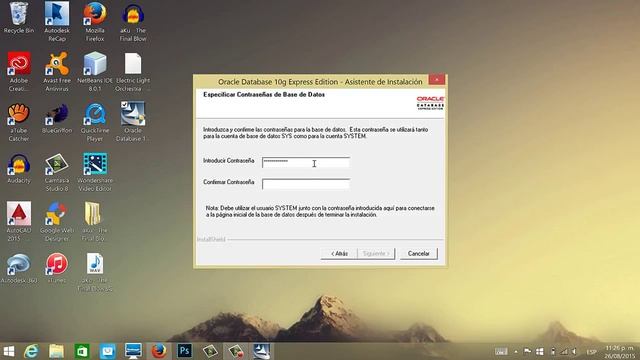Open the touch keyboard tray icon
640x360 pixels.
click(501, 351)
